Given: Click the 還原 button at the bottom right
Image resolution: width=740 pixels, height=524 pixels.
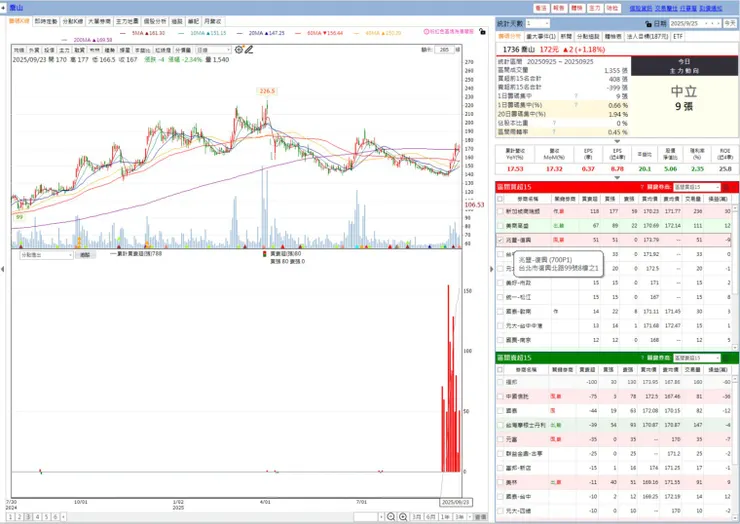Looking at the screenshot, I should coord(480,517).
